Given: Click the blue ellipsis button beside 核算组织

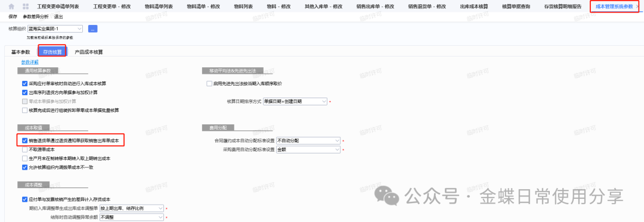Looking at the screenshot, I should (x=93, y=29).
